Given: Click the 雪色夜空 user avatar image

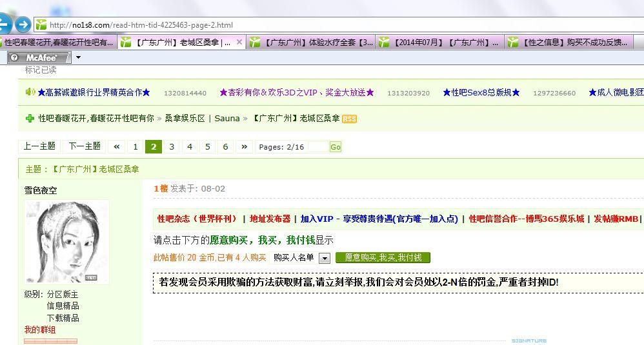Looking at the screenshot, I should click(66, 242).
